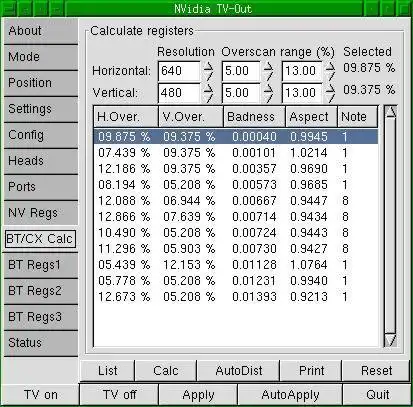Turn the TV off

[x=119, y=395]
